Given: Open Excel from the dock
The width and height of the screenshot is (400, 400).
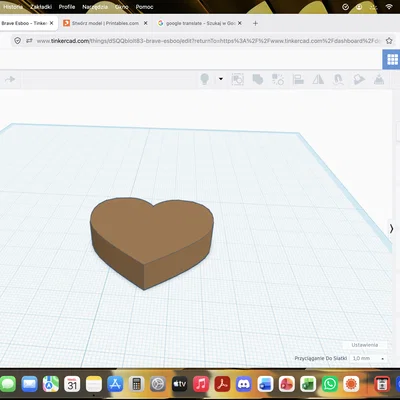Looking at the screenshot, I should click(x=308, y=384).
